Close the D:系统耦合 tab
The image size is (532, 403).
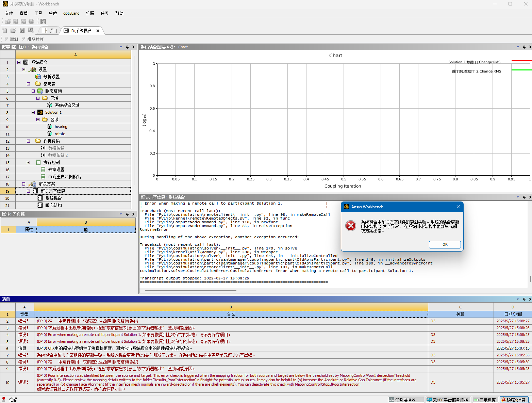tap(98, 31)
